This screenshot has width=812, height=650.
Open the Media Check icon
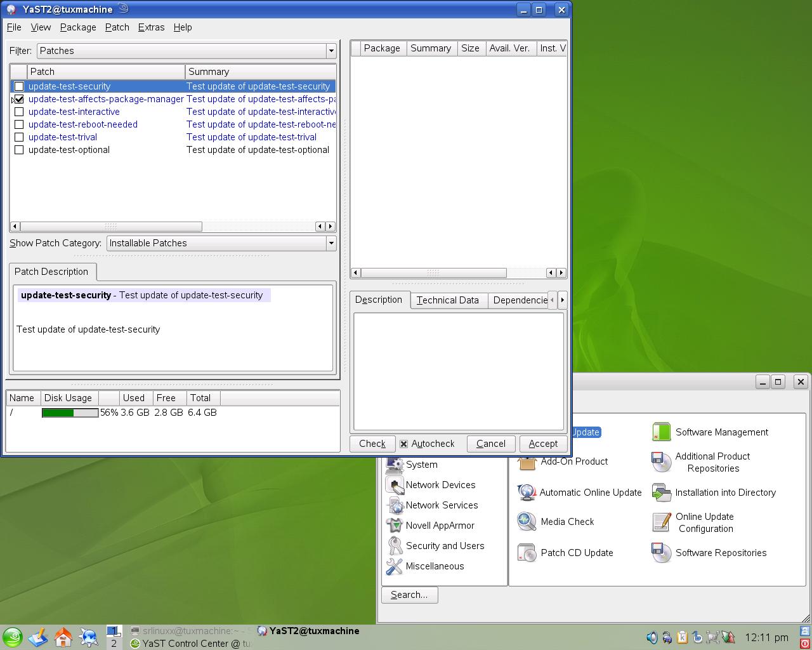tap(527, 522)
